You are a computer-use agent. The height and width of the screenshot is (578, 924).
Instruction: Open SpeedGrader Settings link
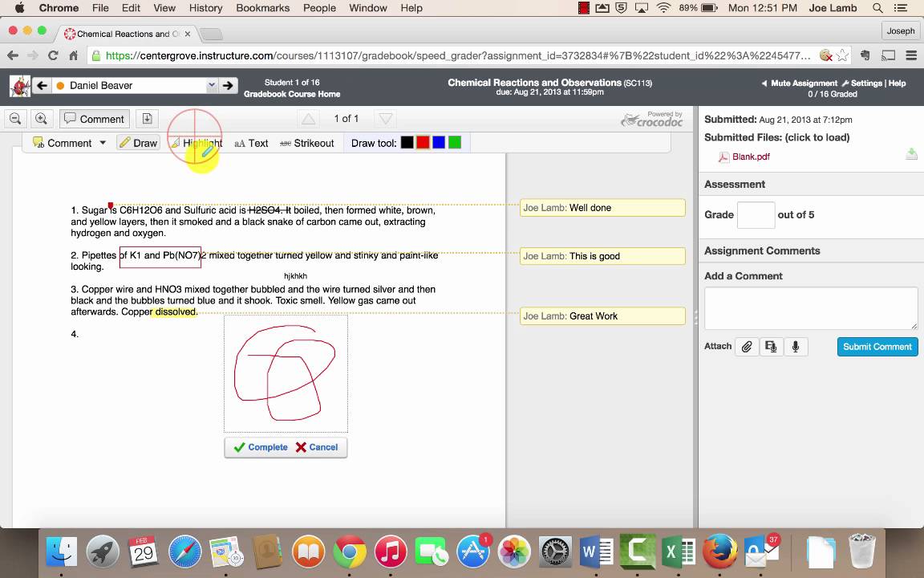866,83
